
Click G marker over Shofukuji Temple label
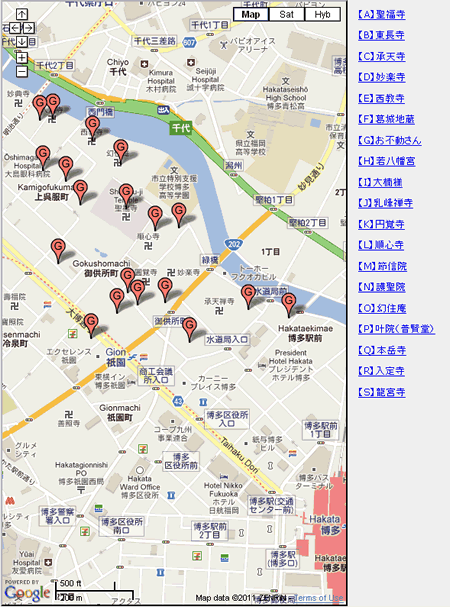pyautogui.click(x=126, y=194)
